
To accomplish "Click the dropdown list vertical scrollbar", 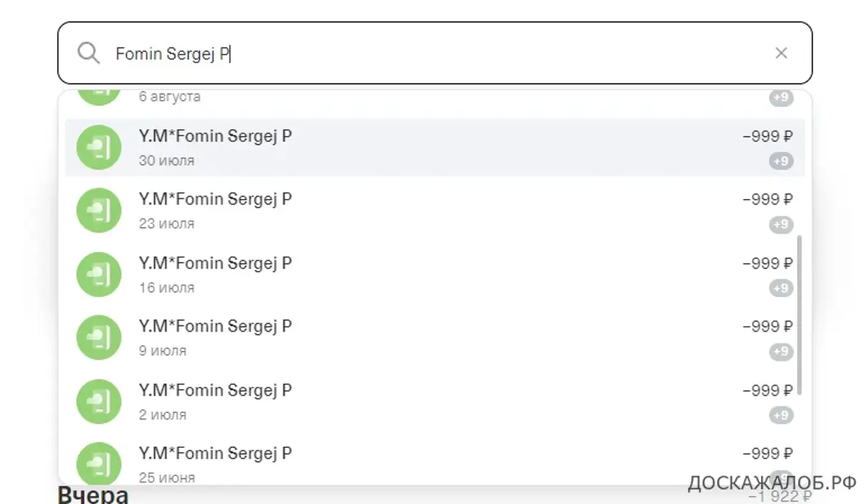I will 800,315.
